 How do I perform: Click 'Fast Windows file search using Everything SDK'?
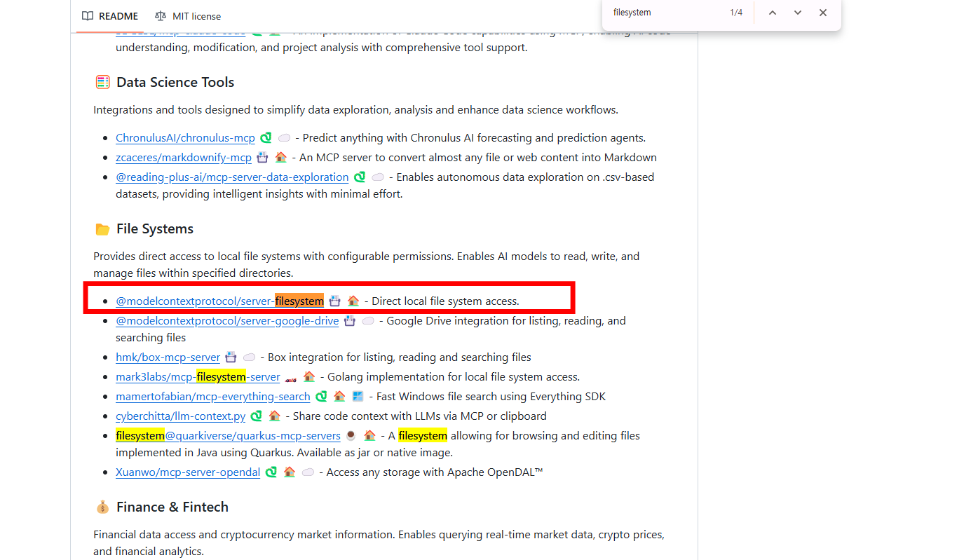[491, 397]
